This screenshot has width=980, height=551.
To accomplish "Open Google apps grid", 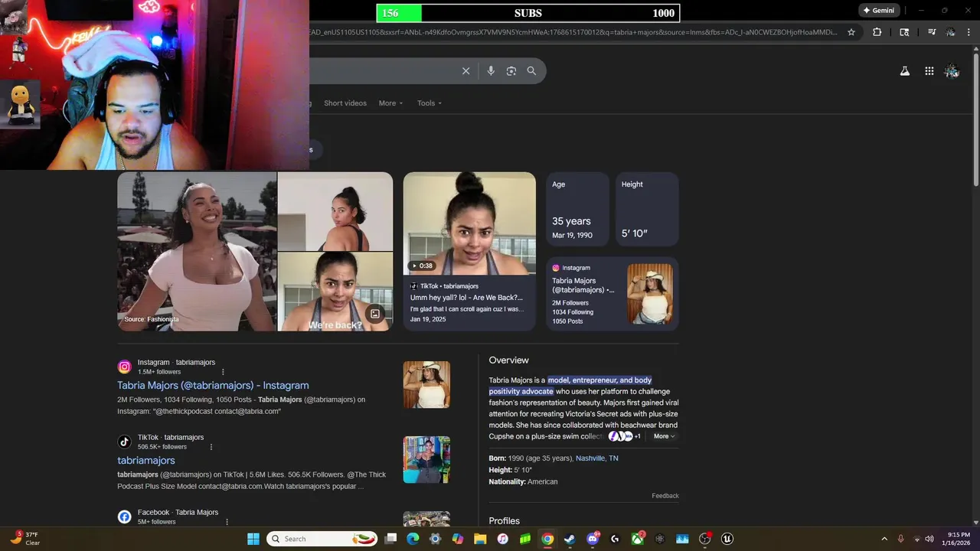I will pos(929,71).
